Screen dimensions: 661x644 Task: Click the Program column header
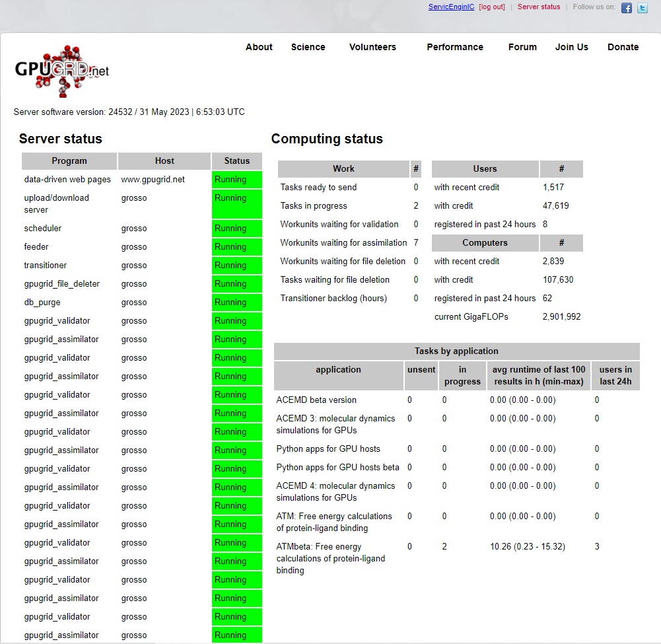pos(69,161)
